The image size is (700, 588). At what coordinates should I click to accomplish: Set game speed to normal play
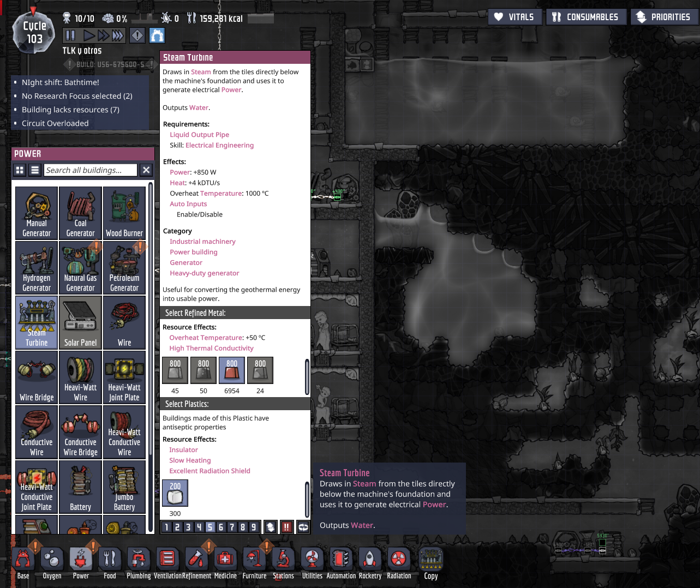pyautogui.click(x=89, y=35)
